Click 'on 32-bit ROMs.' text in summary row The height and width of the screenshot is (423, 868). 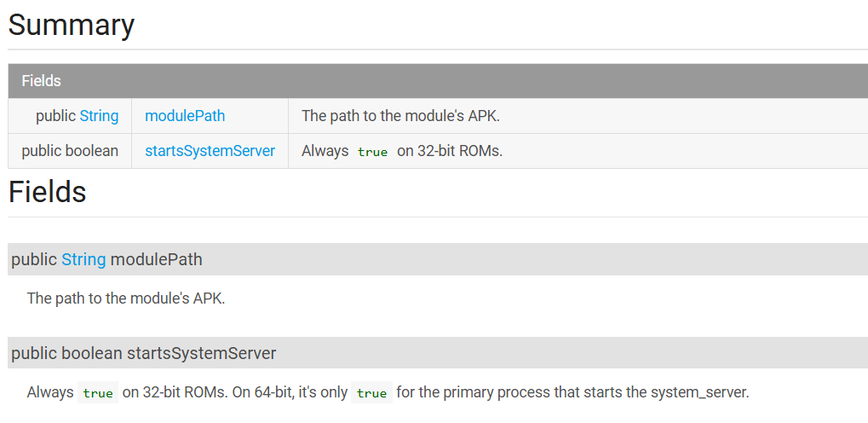click(450, 151)
